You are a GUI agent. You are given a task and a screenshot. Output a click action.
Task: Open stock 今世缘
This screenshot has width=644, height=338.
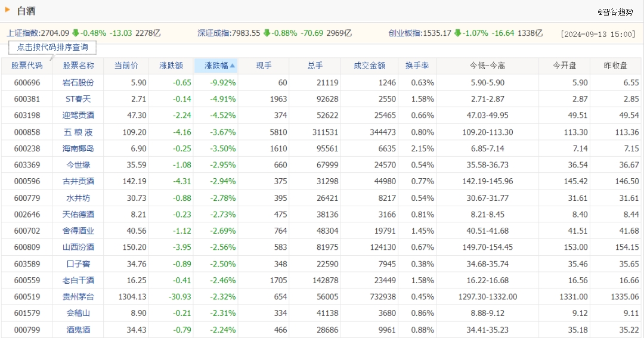click(x=78, y=165)
